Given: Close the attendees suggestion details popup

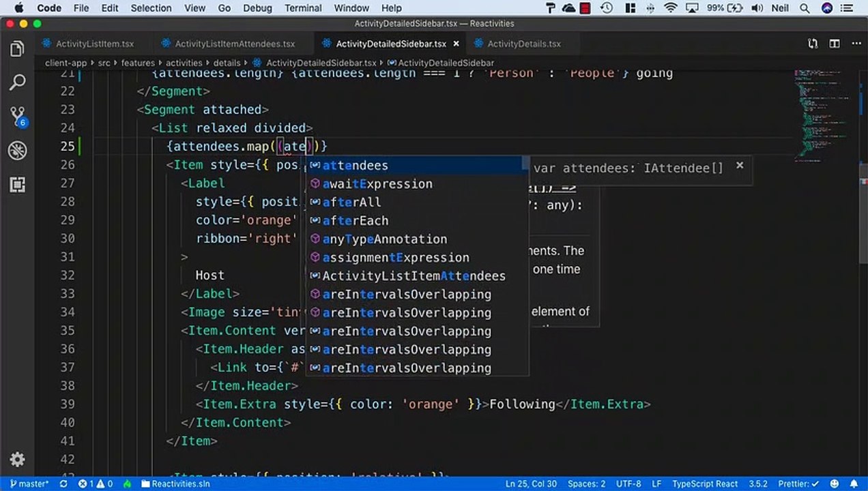Looking at the screenshot, I should coord(739,165).
